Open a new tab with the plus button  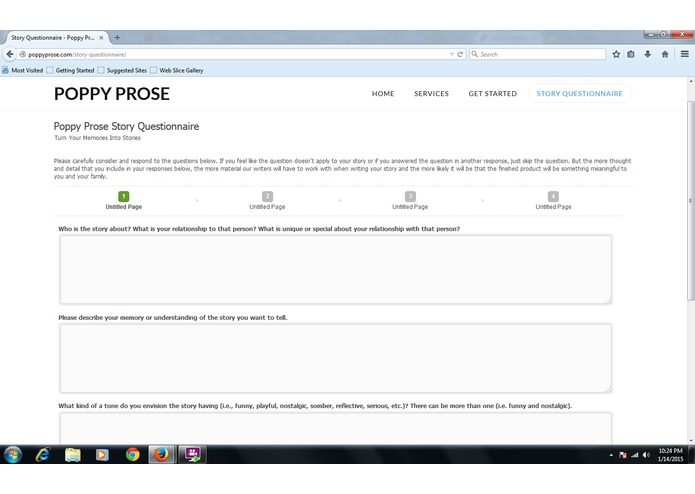pyautogui.click(x=117, y=38)
